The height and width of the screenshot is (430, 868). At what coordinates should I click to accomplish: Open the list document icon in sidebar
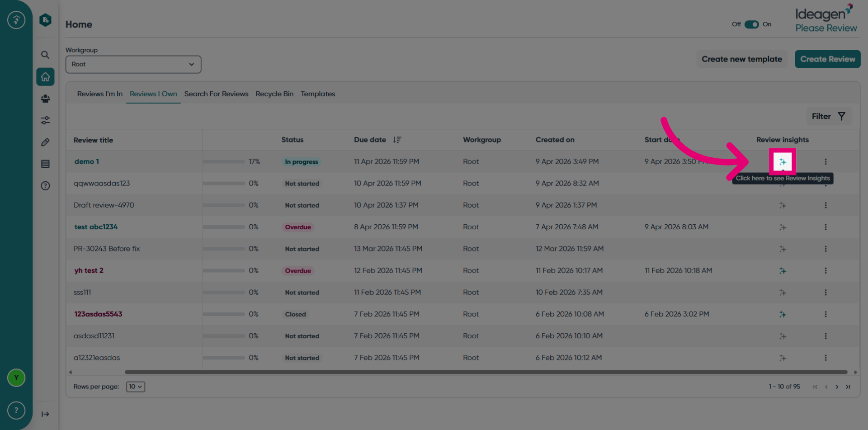[x=45, y=164]
